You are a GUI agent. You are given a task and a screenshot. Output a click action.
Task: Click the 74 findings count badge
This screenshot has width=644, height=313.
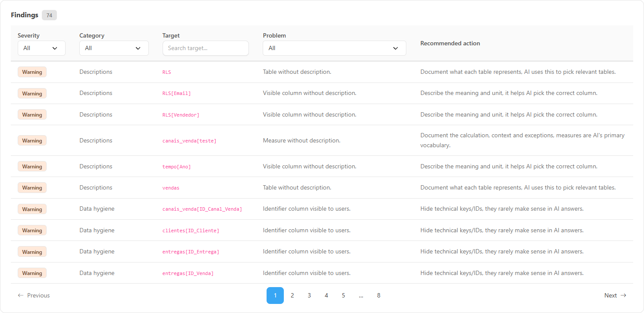(49, 15)
